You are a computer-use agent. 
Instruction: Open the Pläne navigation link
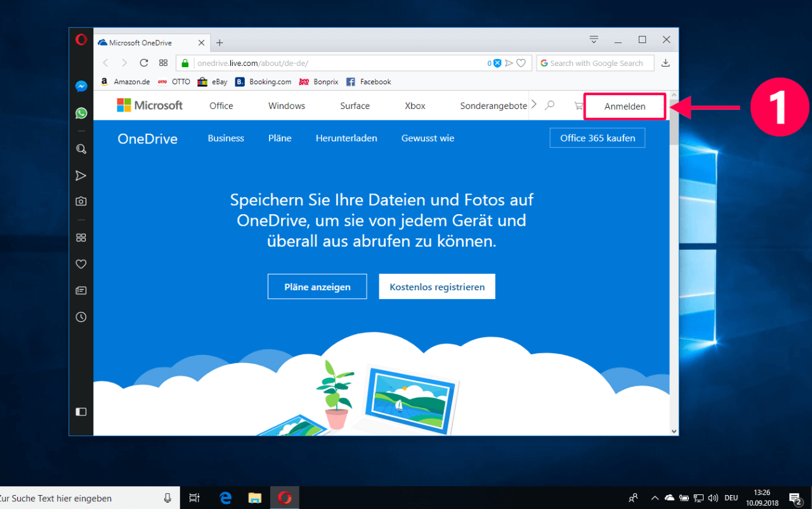280,138
